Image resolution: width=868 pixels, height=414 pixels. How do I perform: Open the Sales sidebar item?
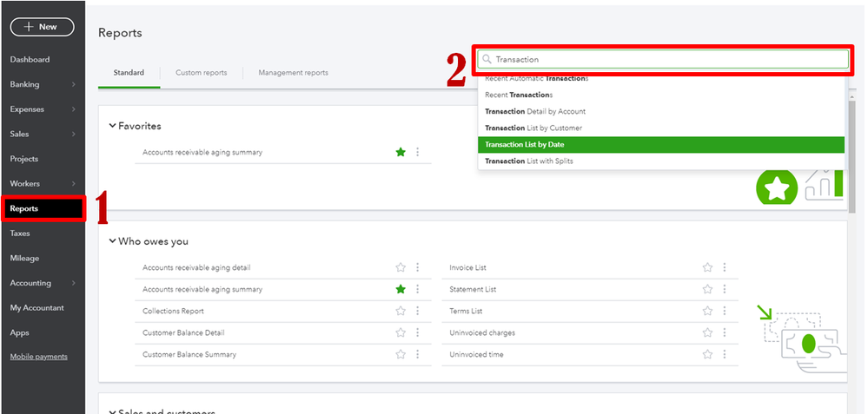(x=19, y=134)
